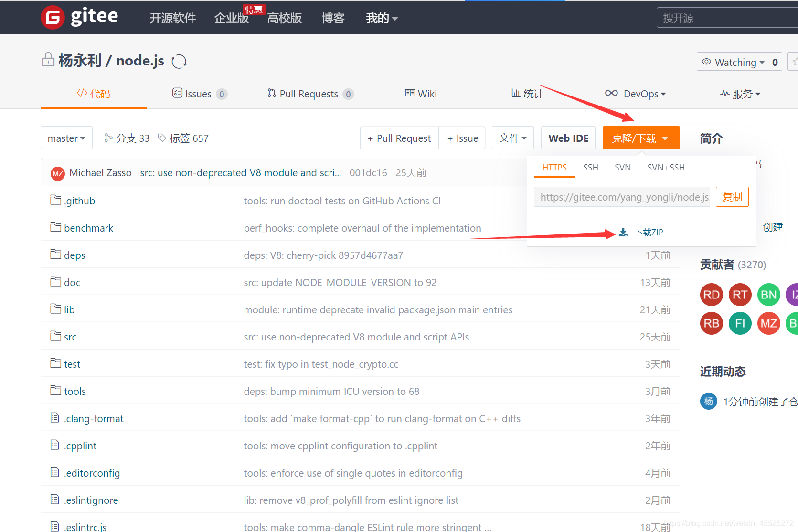Open the .eslintrc.js file
Viewport: 798px width, 532px height.
click(x=86, y=527)
